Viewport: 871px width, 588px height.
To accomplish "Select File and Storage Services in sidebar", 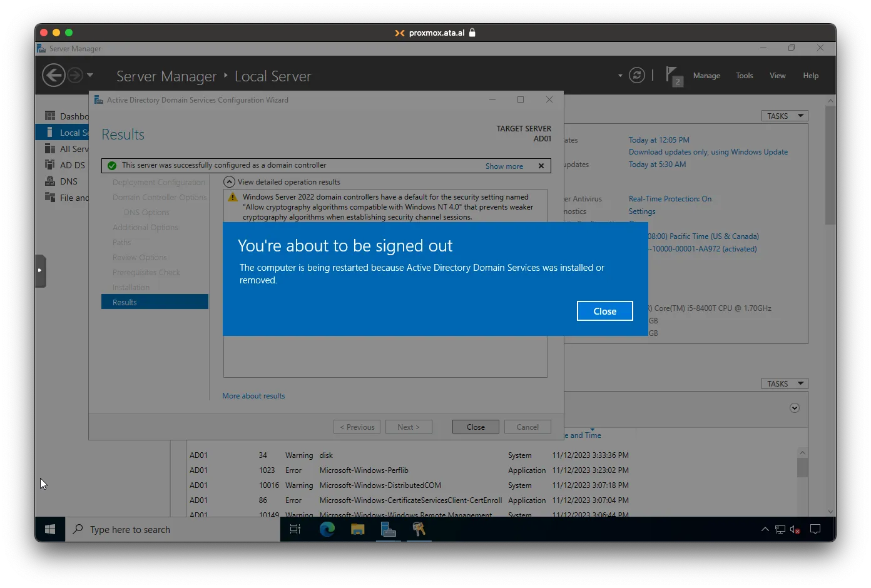I will (66, 198).
